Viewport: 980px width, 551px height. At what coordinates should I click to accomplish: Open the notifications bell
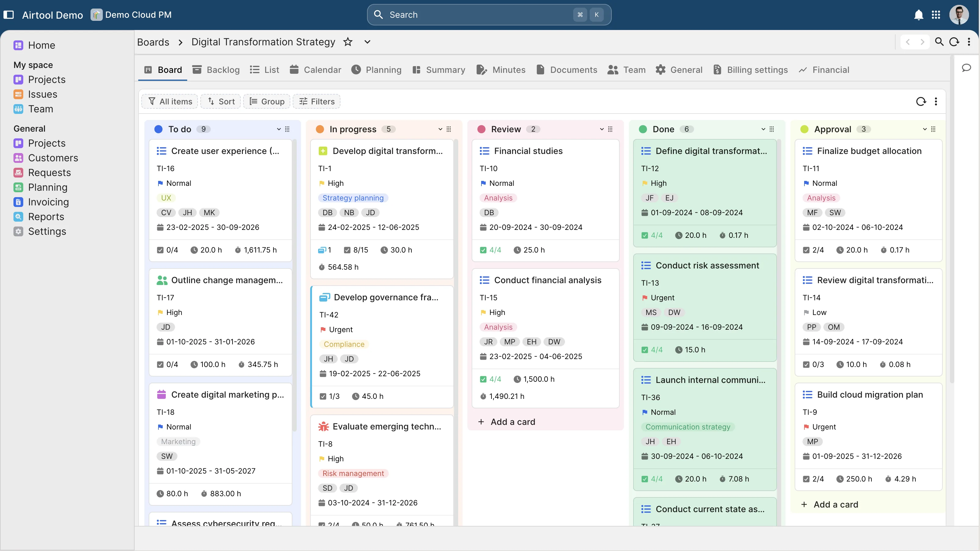pos(919,15)
